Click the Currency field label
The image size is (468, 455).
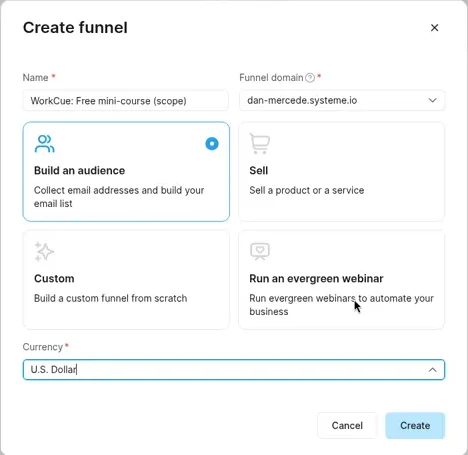tap(43, 347)
